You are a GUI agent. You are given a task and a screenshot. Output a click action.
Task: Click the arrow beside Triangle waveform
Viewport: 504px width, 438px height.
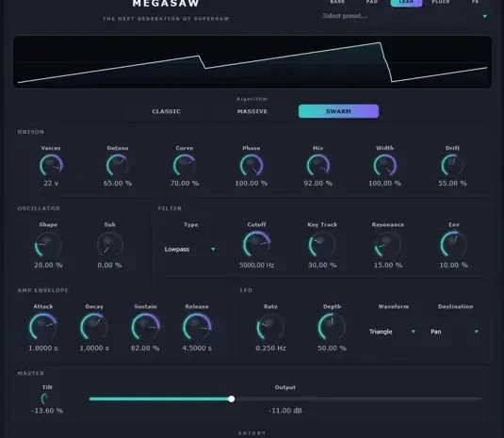[414, 332]
